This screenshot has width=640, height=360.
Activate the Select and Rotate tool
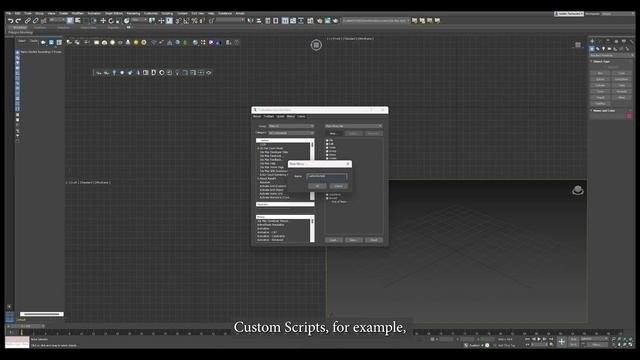(111, 20)
